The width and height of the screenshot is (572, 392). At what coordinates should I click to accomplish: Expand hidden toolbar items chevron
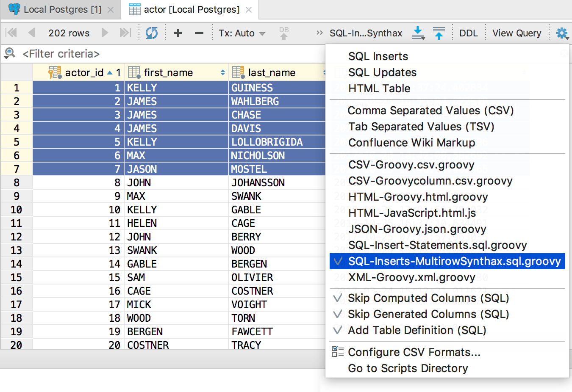[x=319, y=33]
